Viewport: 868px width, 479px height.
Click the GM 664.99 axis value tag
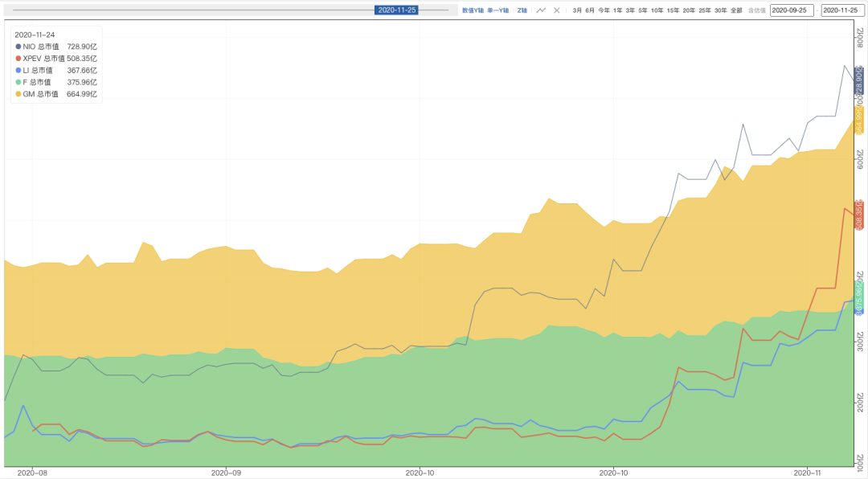click(859, 121)
